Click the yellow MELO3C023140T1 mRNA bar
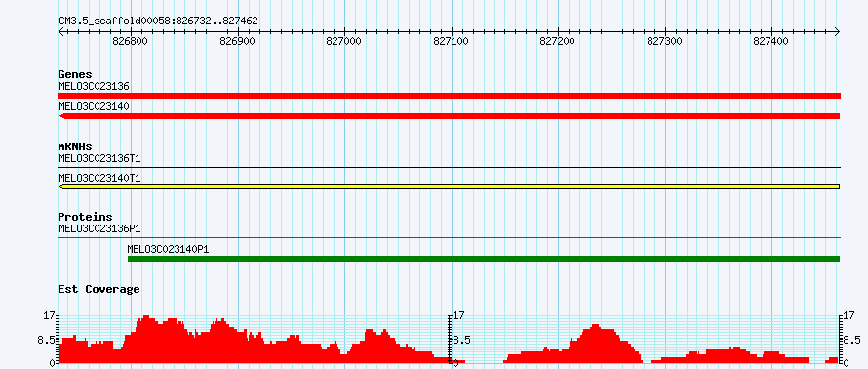Screen dimensions: 868x369 [x=449, y=187]
